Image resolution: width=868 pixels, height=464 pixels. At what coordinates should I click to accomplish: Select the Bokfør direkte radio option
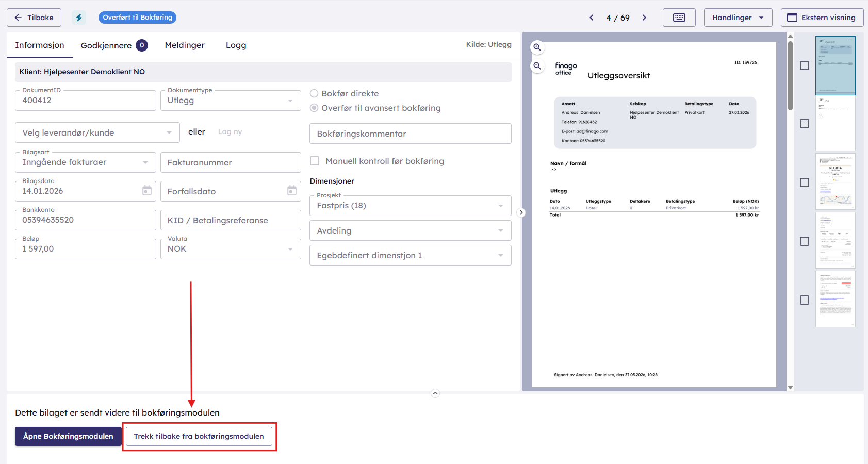pyautogui.click(x=314, y=93)
